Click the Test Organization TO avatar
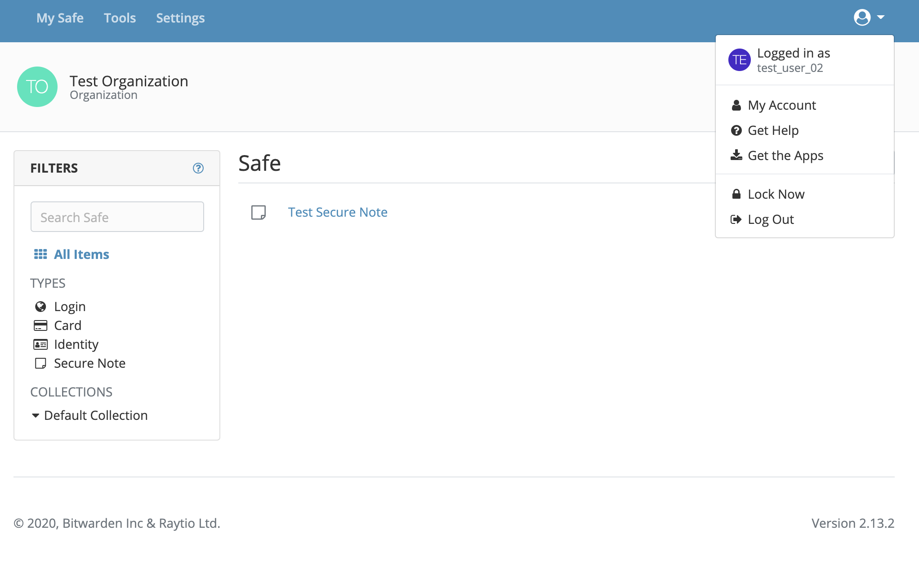The width and height of the screenshot is (919, 588). coord(37,87)
